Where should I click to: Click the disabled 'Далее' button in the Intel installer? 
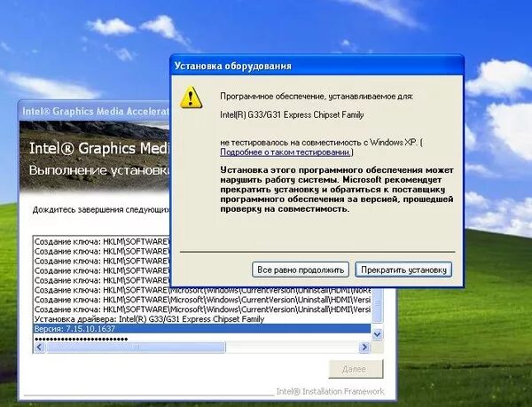[x=356, y=369]
